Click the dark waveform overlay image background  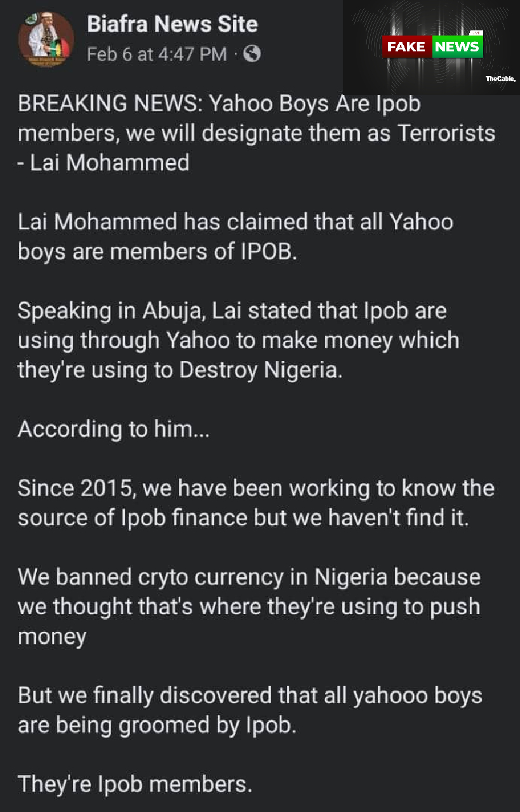432,48
